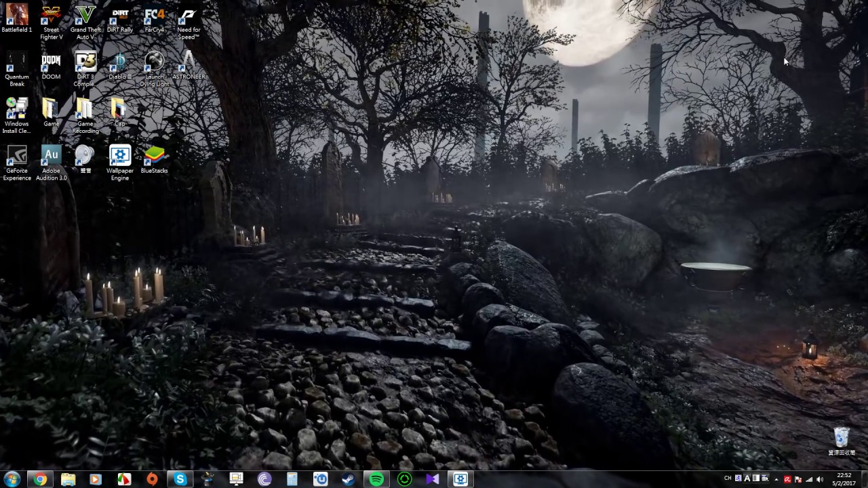
Task: Select the Launch Dying Light shortcut
Action: [x=154, y=68]
